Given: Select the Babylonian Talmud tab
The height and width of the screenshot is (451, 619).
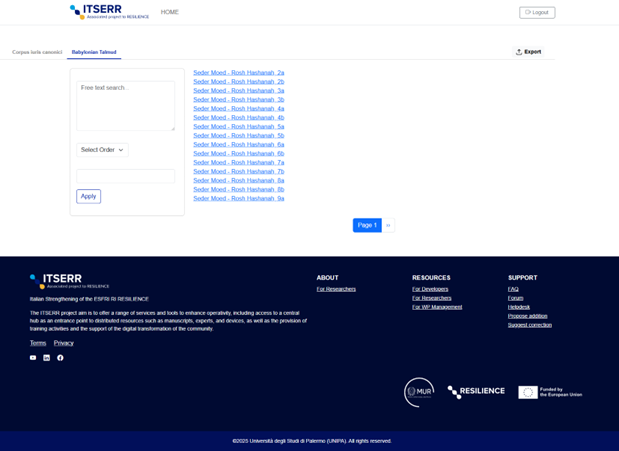Looking at the screenshot, I should tap(94, 52).
